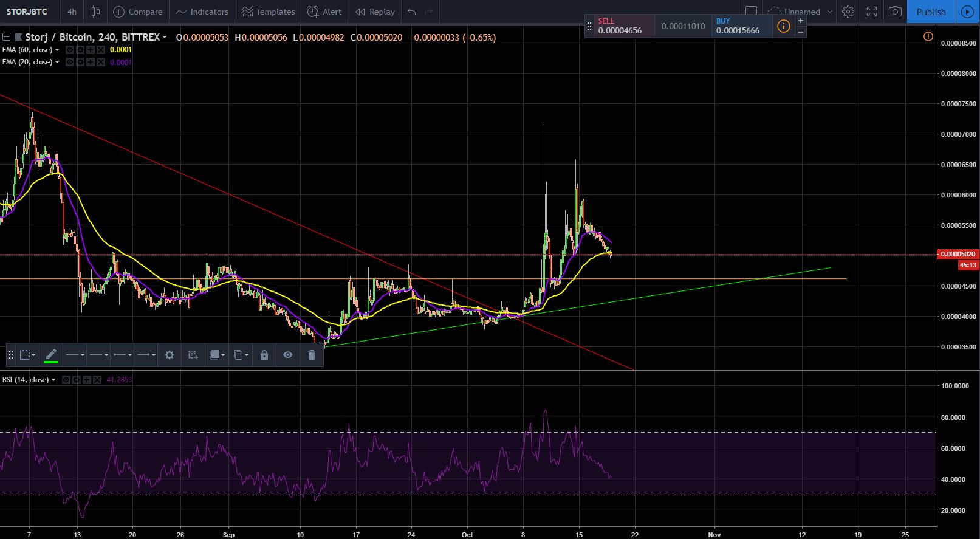The image size is (980, 539).
Task: Open drawing settings gear on floating toolbar
Action: (170, 355)
